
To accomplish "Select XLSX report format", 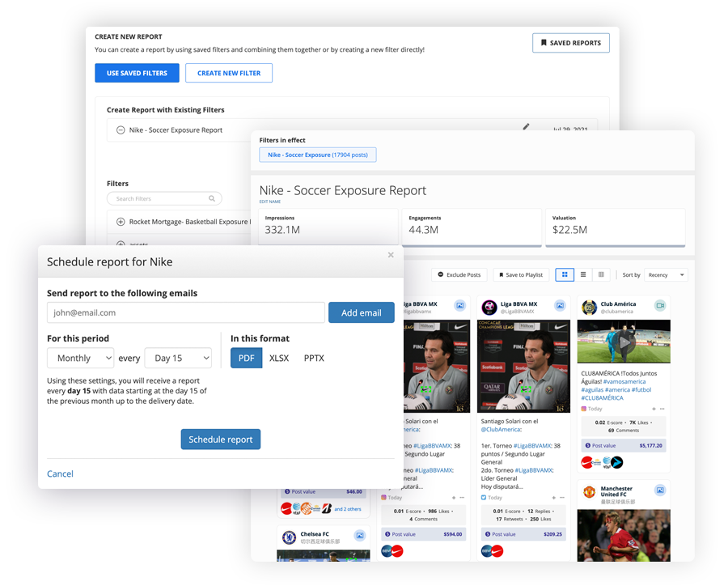I will click(x=279, y=358).
